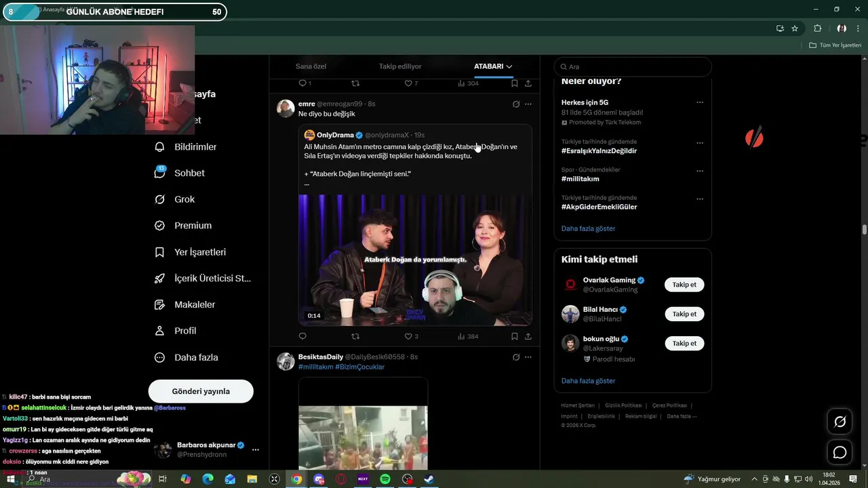868x488 pixels.
Task: Play the OnlyDrama quoted video
Action: click(415, 260)
